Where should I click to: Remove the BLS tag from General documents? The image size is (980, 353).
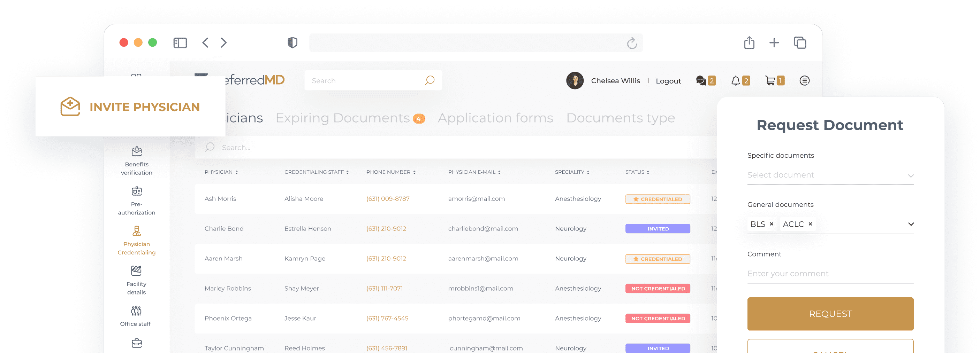772,224
